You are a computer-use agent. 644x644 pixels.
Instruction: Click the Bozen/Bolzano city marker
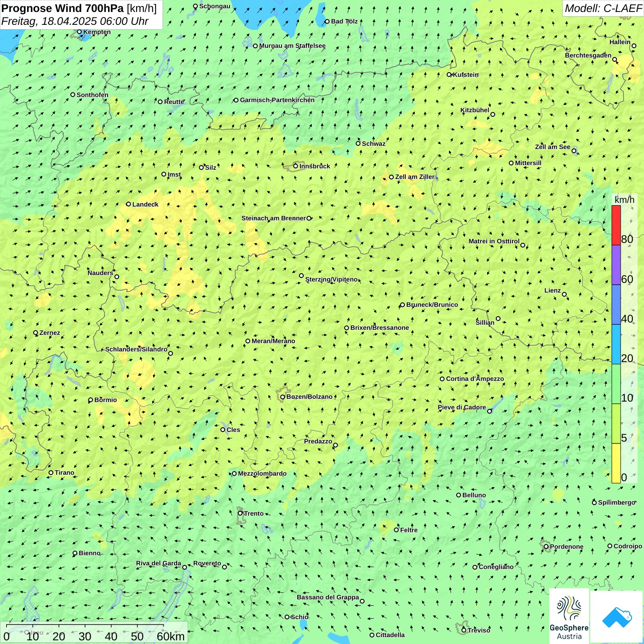click(282, 397)
